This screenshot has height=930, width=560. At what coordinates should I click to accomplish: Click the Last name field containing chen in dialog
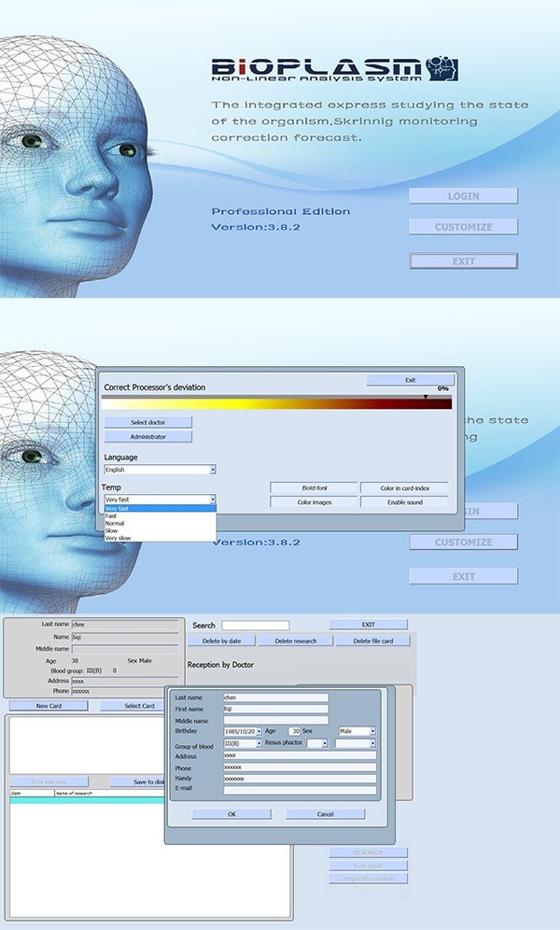[x=275, y=697]
